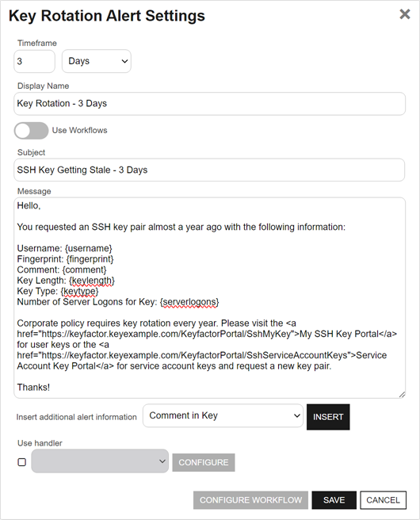The height and width of the screenshot is (520, 420).
Task: Click the Use Workflows label text
Action: coord(79,130)
